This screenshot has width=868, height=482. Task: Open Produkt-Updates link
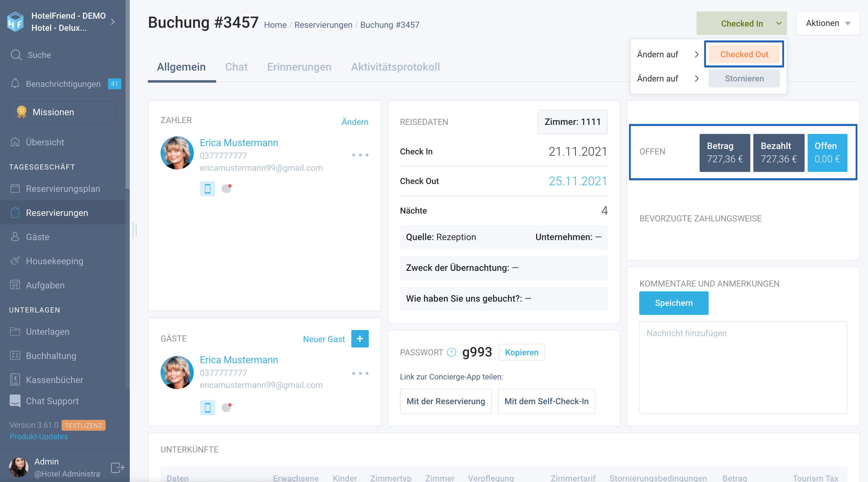[x=39, y=436]
